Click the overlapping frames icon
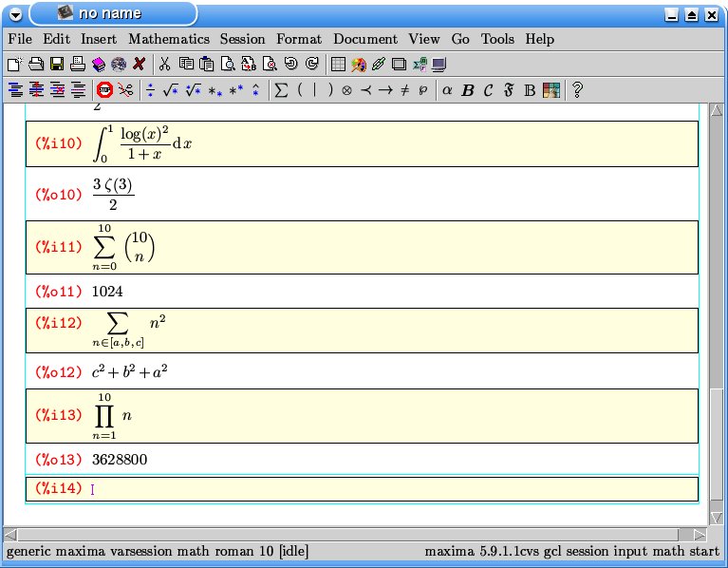728x568 pixels. click(x=399, y=64)
